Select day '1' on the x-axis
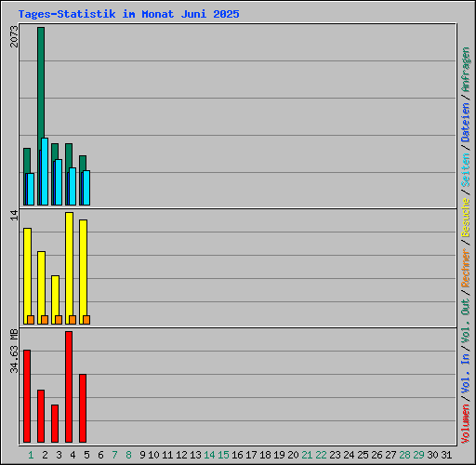The height and width of the screenshot is (465, 476). coord(31,455)
